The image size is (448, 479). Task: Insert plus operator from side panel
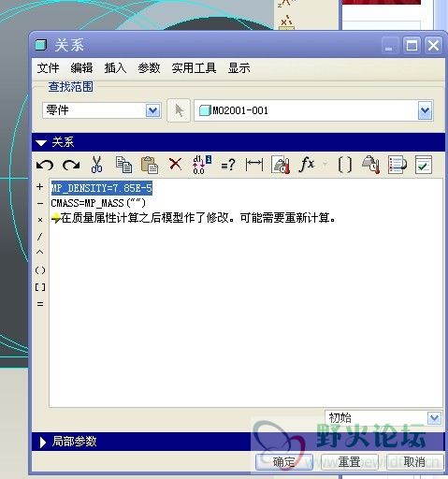[x=39, y=187]
